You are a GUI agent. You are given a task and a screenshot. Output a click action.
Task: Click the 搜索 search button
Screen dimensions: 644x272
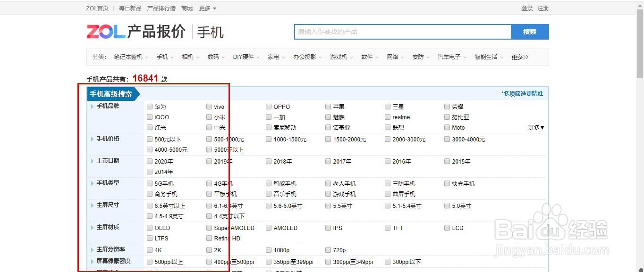[x=530, y=32]
